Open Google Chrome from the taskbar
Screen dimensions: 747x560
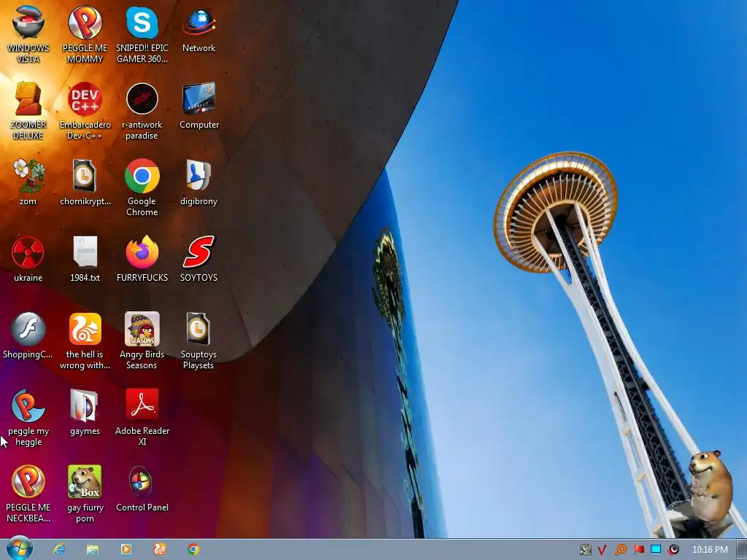tap(193, 550)
